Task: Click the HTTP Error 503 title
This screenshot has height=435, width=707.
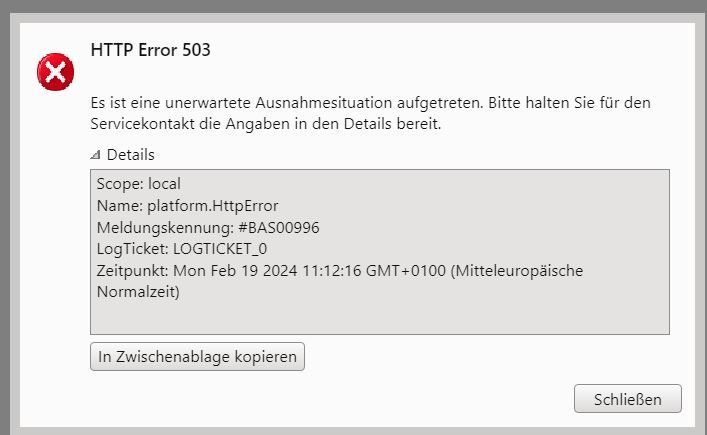Action: click(x=150, y=50)
